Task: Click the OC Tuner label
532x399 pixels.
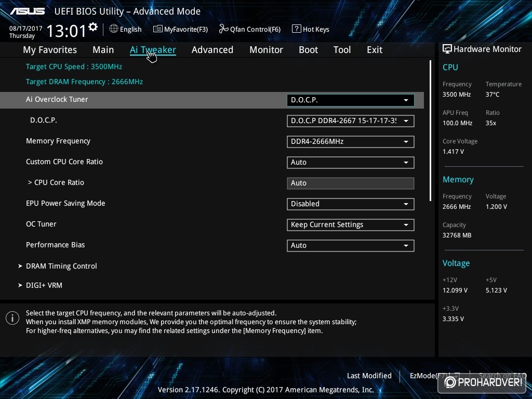Action: point(41,224)
